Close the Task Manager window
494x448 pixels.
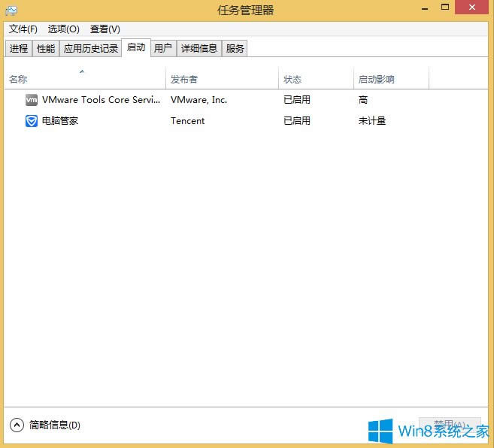point(471,8)
